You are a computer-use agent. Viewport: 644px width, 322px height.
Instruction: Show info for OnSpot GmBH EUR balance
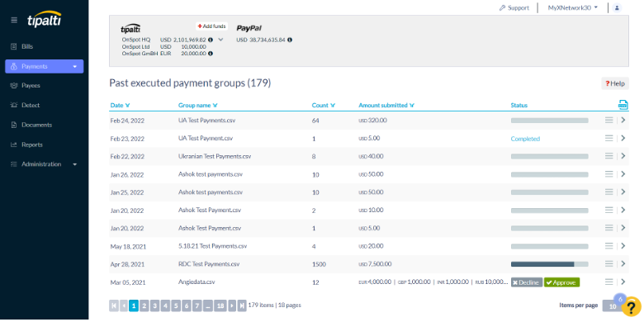pyautogui.click(x=211, y=54)
